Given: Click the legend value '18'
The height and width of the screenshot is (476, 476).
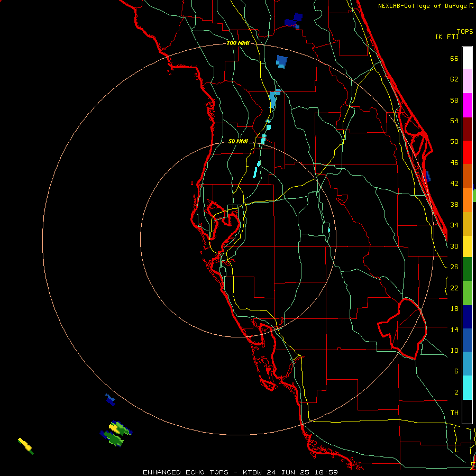Looking at the screenshot, I should (454, 309).
